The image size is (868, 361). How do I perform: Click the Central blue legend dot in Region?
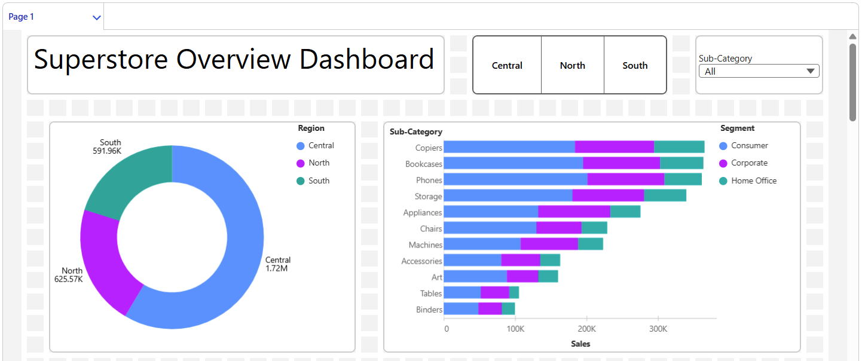301,146
